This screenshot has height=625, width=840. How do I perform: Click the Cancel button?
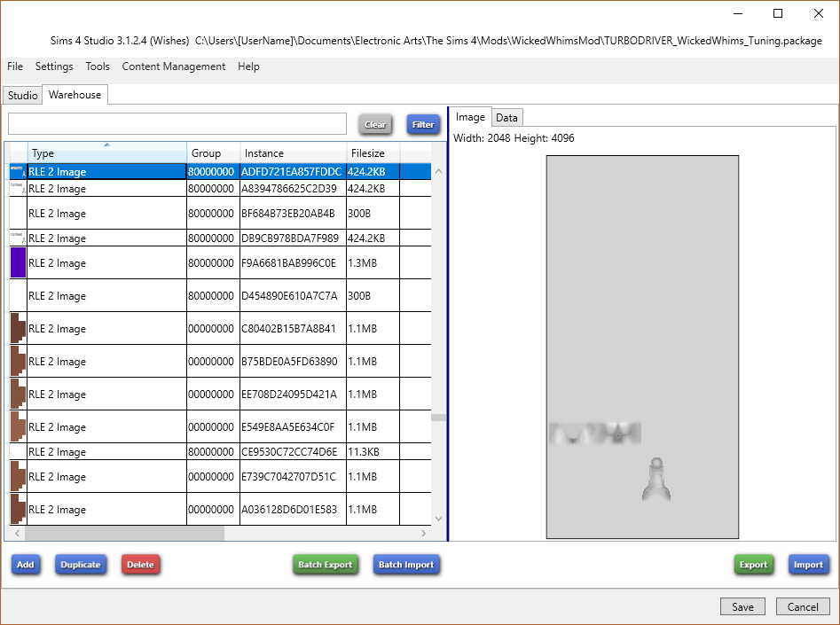pyautogui.click(x=803, y=606)
